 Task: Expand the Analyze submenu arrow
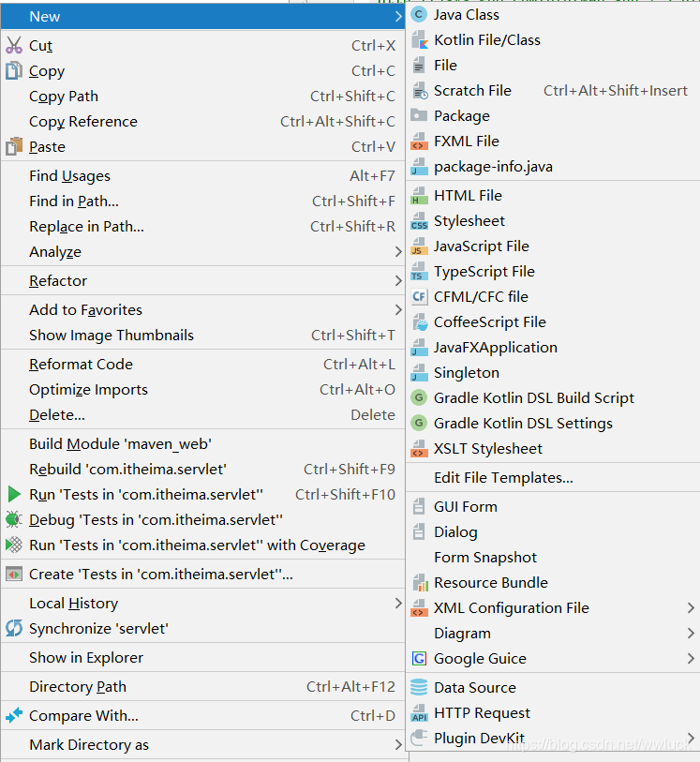coord(398,252)
